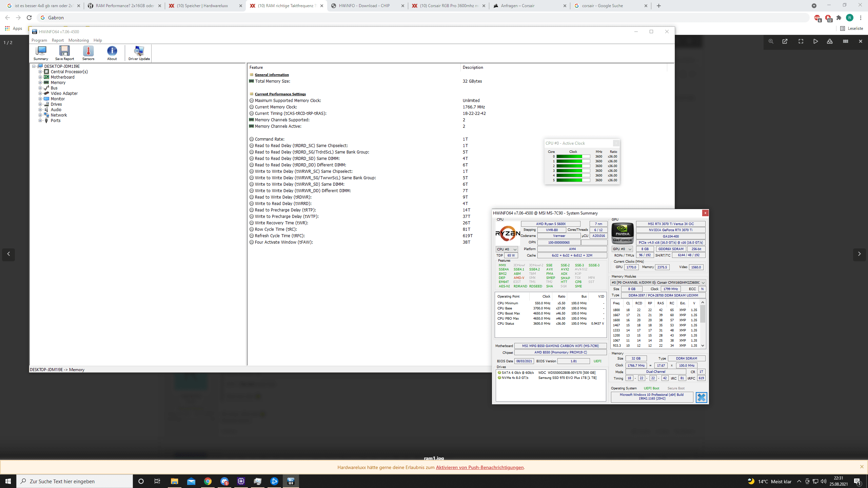Open the Memory Modules DIMM dropdown
This screenshot has height=488, width=868.
click(x=658, y=283)
